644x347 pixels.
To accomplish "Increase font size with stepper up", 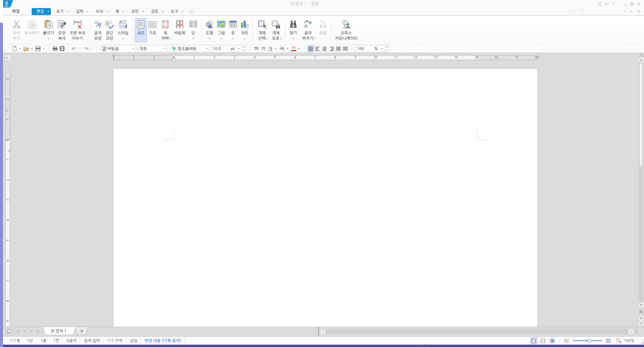I will point(244,47).
